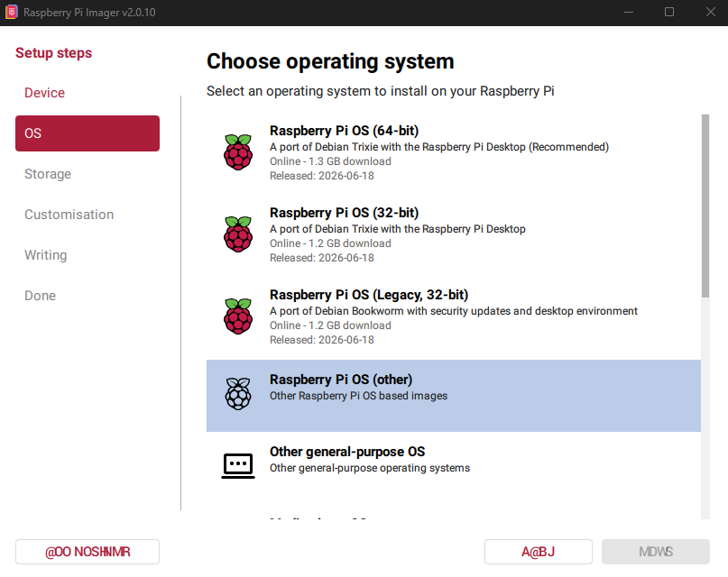Maximize the Raspberry Pi Imager window
Viewport: 728px width, 577px height.
(669, 12)
